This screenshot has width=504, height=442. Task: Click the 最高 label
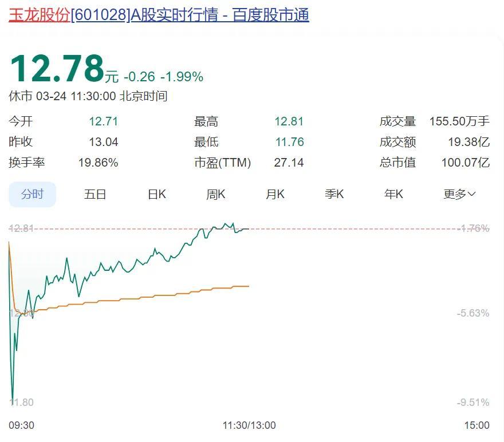click(x=206, y=121)
